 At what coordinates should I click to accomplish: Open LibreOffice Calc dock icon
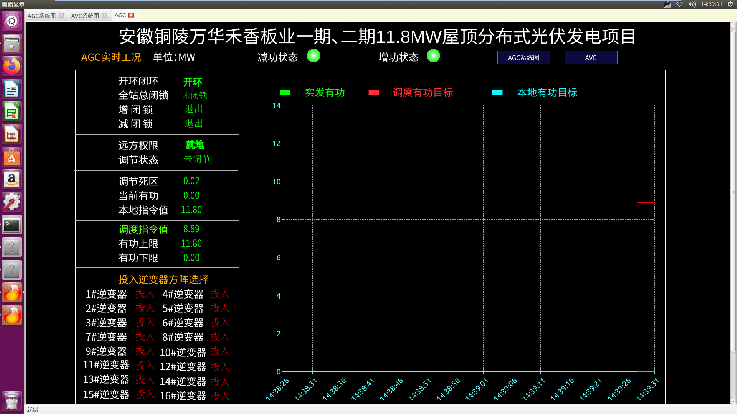(x=12, y=112)
